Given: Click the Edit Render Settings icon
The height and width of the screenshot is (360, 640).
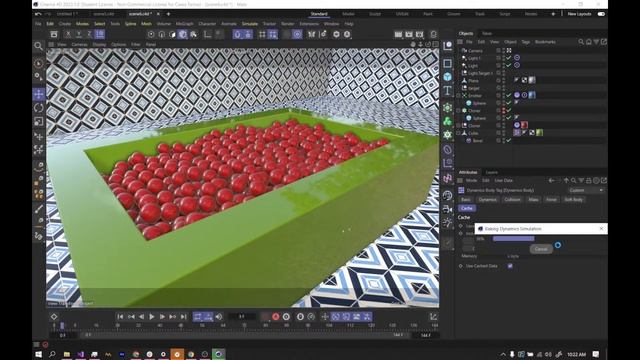Looking at the screenshot, I should click(420, 35).
